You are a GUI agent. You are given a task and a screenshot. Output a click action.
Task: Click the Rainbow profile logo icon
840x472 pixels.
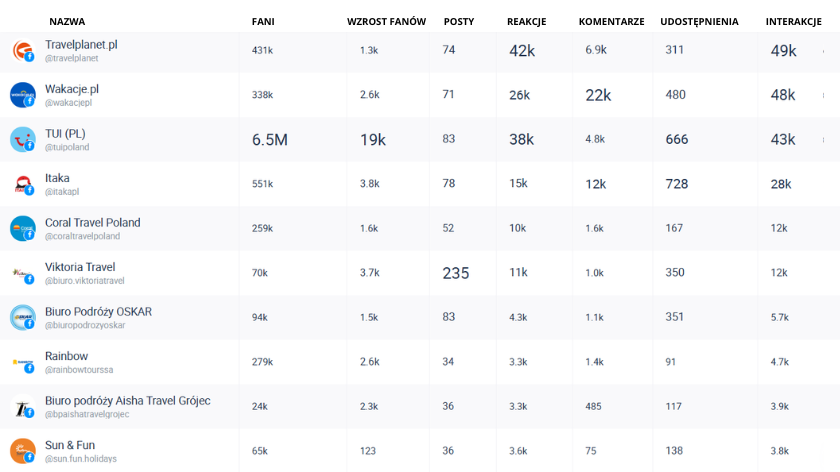point(22,362)
